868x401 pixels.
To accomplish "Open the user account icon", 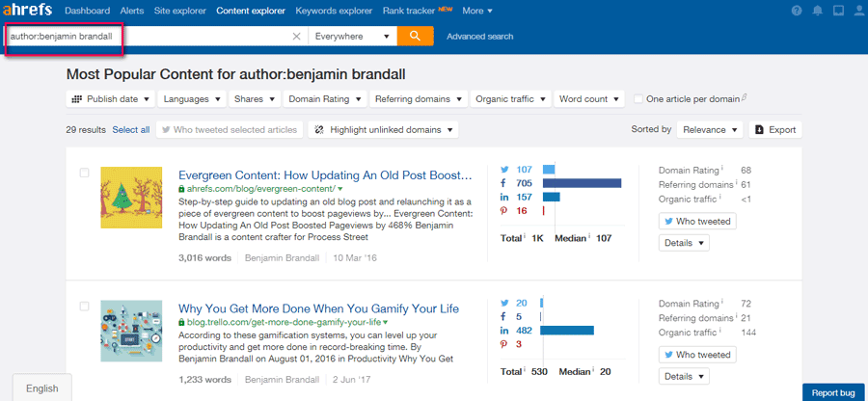I will [x=858, y=11].
